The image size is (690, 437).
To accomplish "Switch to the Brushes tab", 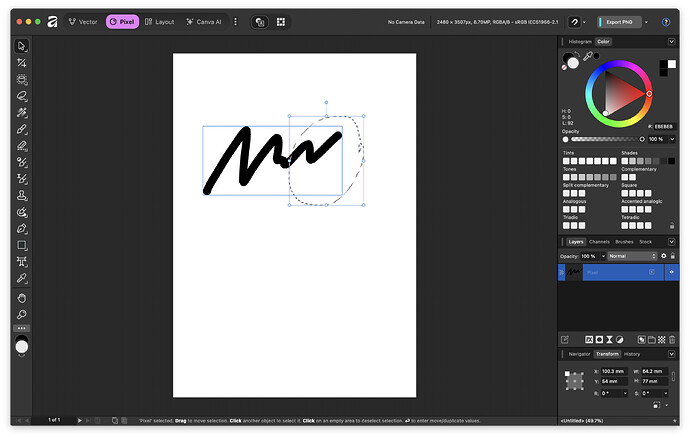I will pos(624,242).
